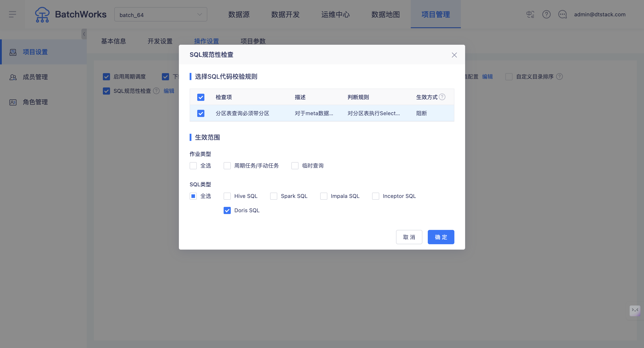Check the Hive SQL checkbox
This screenshot has height=348, width=644.
(x=227, y=196)
